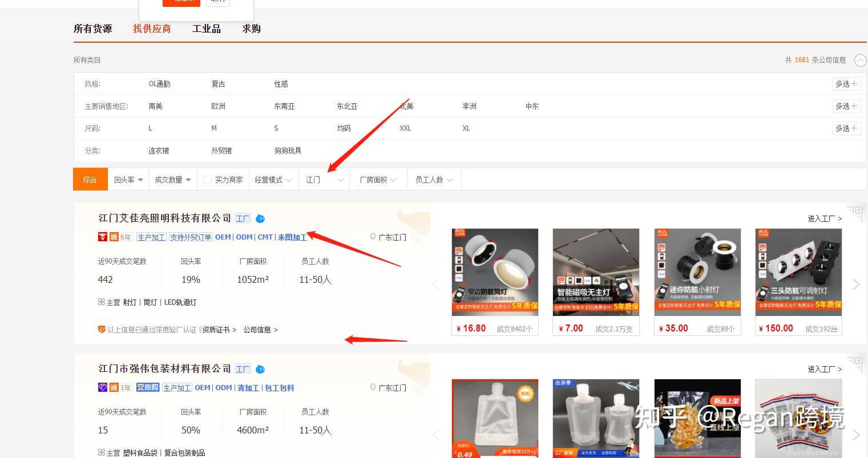The height and width of the screenshot is (458, 868).
Task: Select size XXL in the 尺码 row
Action: tap(405, 128)
